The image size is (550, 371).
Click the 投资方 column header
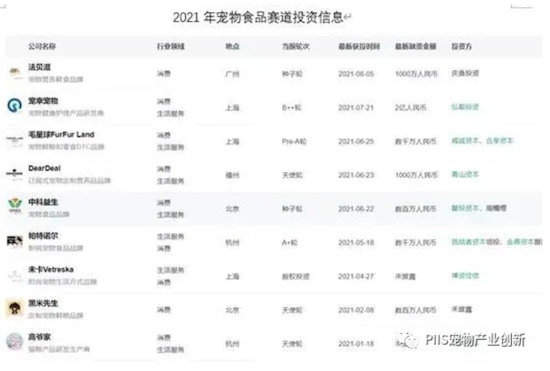click(461, 46)
